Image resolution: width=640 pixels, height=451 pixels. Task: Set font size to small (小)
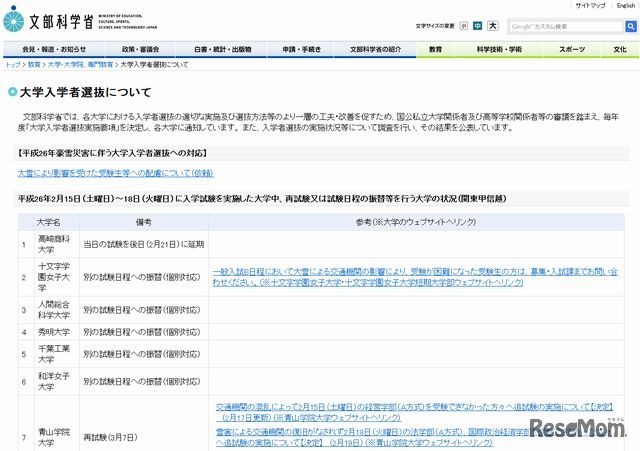(463, 26)
